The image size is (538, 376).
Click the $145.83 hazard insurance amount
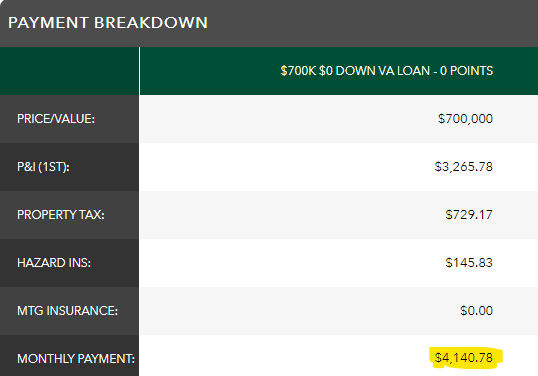(469, 263)
